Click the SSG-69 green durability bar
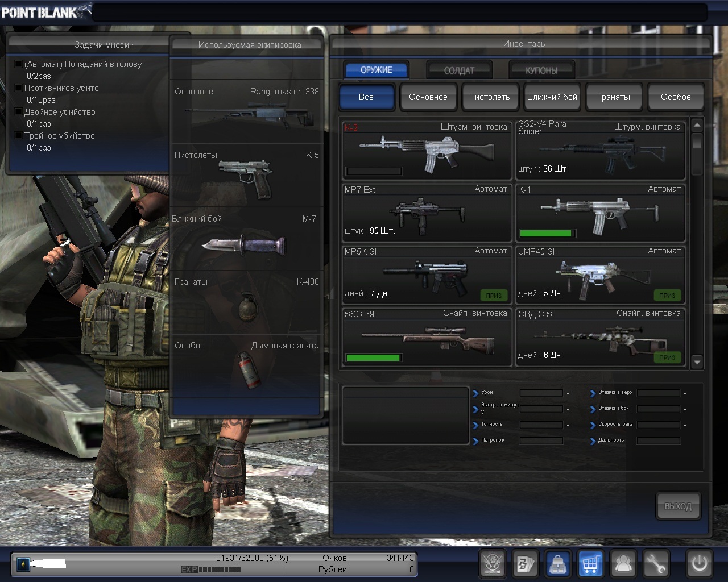The height and width of the screenshot is (582, 728). tap(373, 357)
